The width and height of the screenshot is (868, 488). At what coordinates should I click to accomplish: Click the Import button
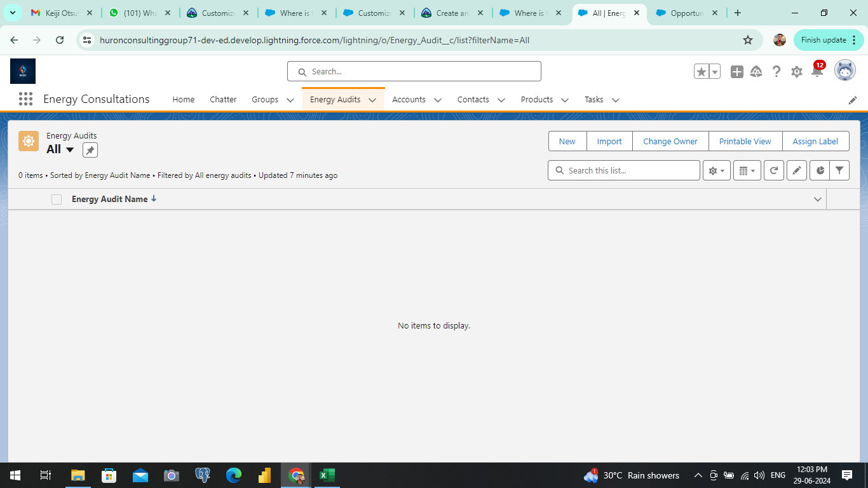coord(609,142)
